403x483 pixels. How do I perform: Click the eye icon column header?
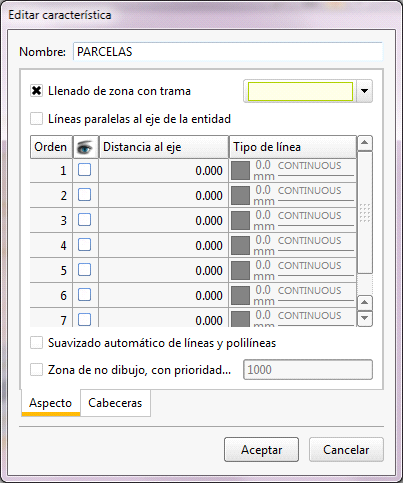[86, 147]
